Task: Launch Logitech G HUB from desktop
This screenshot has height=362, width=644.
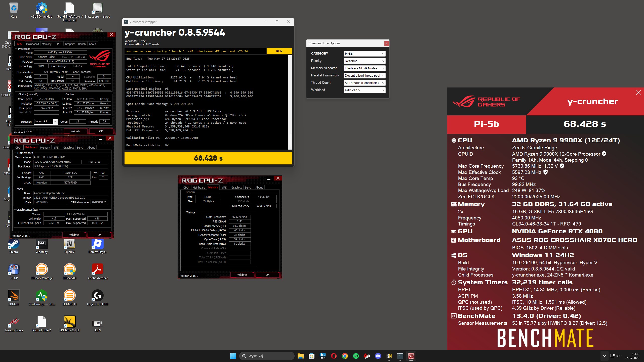Action: tap(97, 298)
